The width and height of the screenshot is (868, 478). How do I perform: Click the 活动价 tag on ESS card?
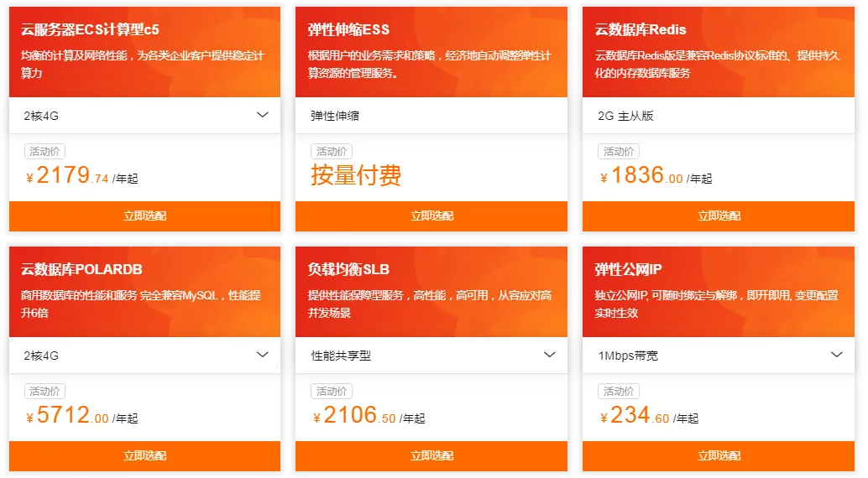click(x=332, y=152)
